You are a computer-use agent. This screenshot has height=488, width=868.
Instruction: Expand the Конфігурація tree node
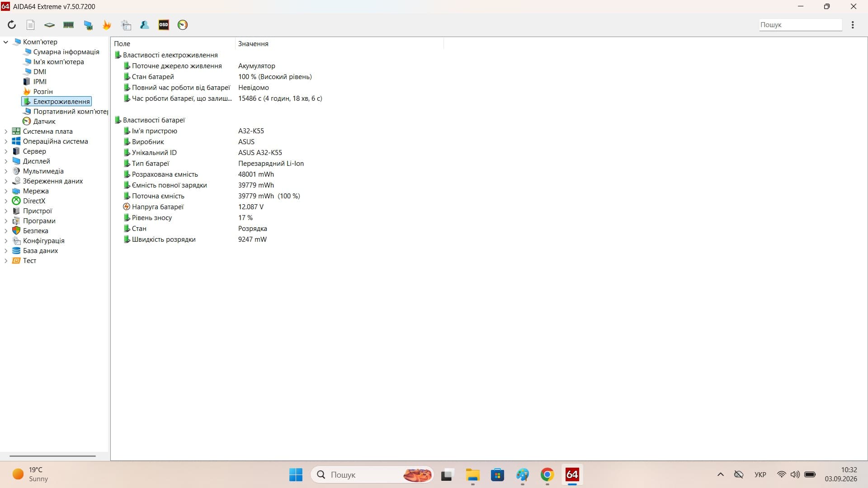pos(6,241)
